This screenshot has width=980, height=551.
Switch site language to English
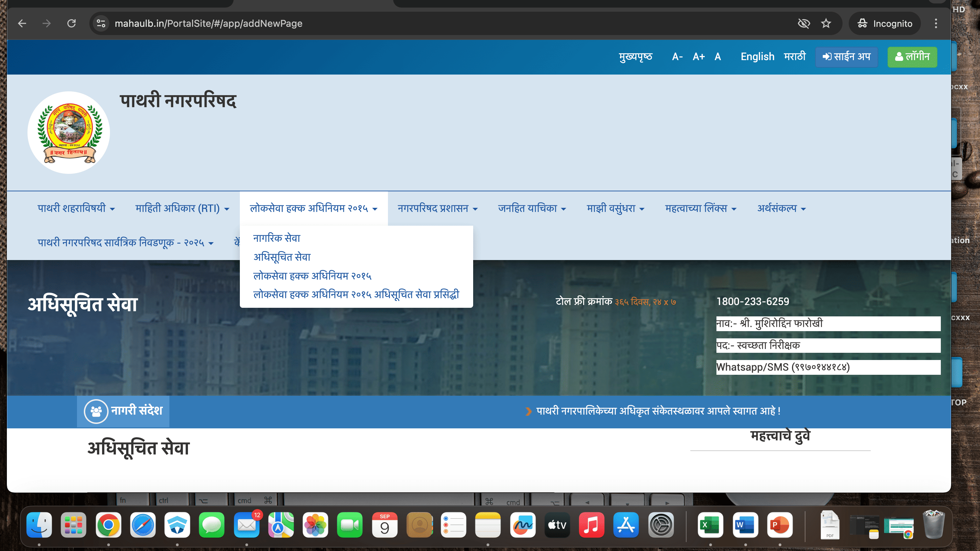click(757, 57)
